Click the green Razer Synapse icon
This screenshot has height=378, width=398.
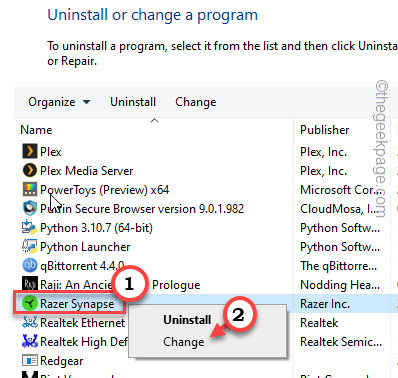(x=30, y=304)
